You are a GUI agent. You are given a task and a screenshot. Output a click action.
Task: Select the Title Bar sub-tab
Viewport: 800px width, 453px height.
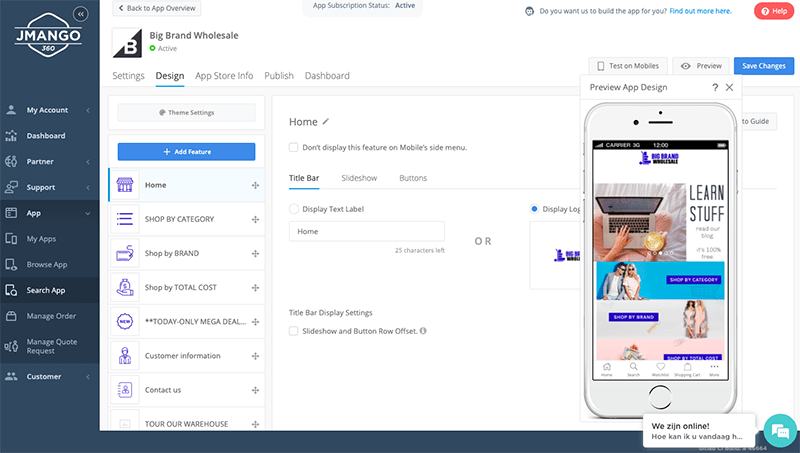coord(304,178)
